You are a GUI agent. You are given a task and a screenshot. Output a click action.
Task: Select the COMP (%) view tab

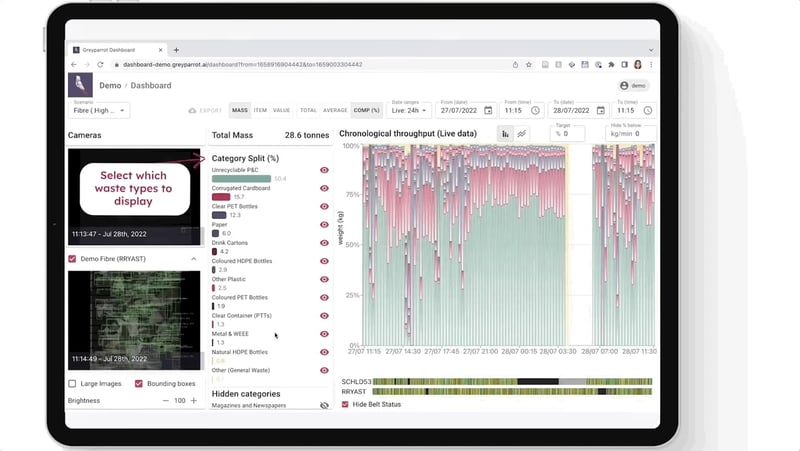[x=366, y=110]
